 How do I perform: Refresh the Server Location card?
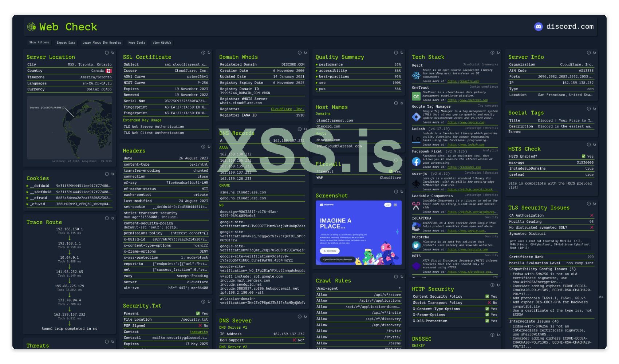click(113, 53)
